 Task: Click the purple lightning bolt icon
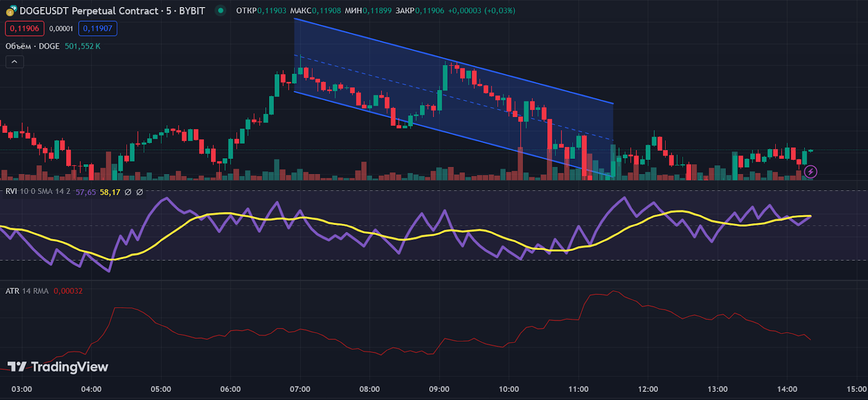(810, 172)
